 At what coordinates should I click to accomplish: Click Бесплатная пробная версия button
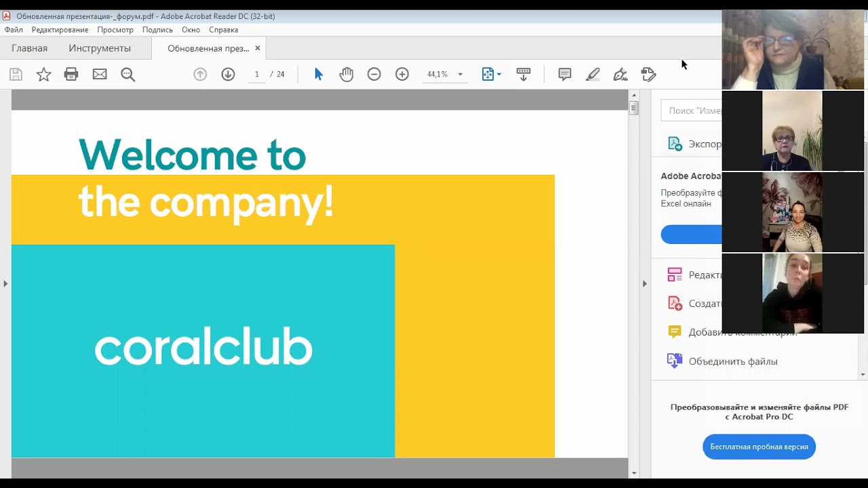759,447
